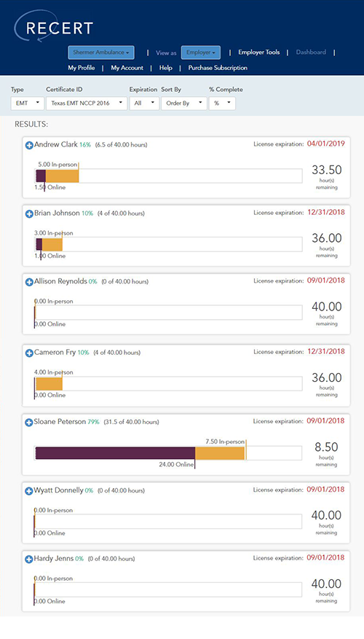The image size is (364, 639).
Task: Click Sloane Peterson's purple online progress bar
Action: (x=115, y=453)
